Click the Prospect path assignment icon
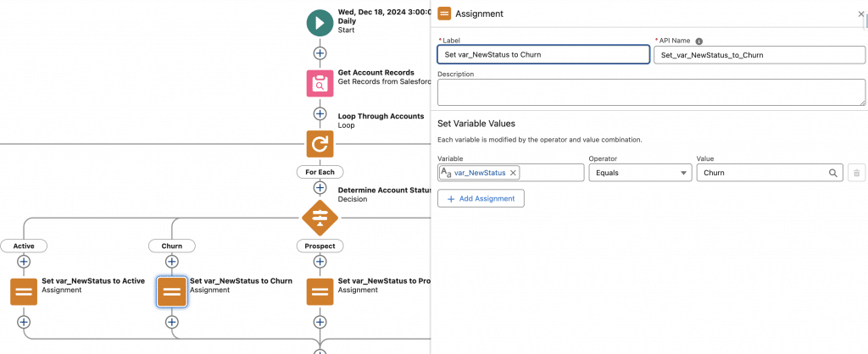868x354 pixels. [x=320, y=291]
